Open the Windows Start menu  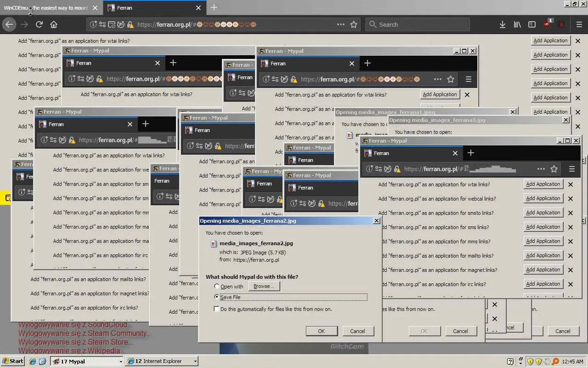coord(13,361)
